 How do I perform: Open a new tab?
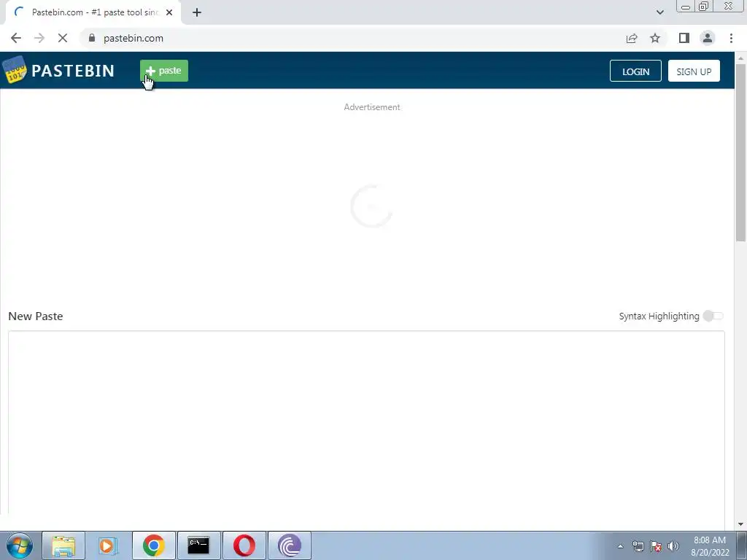click(197, 12)
